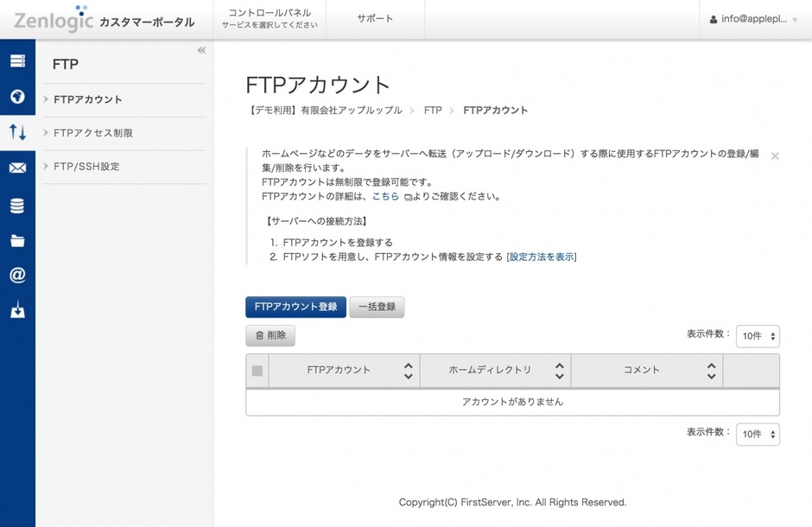Click the @ symbol icon in sidebar

[17, 276]
